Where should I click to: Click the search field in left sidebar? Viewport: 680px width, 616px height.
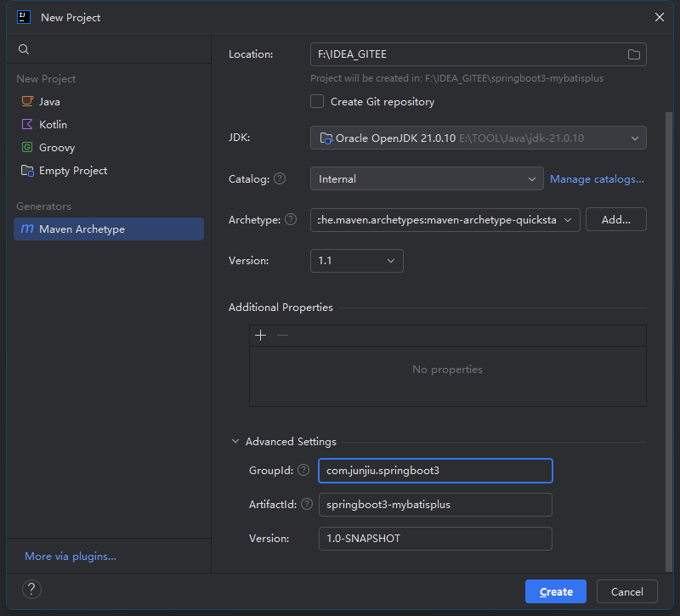pyautogui.click(x=109, y=49)
